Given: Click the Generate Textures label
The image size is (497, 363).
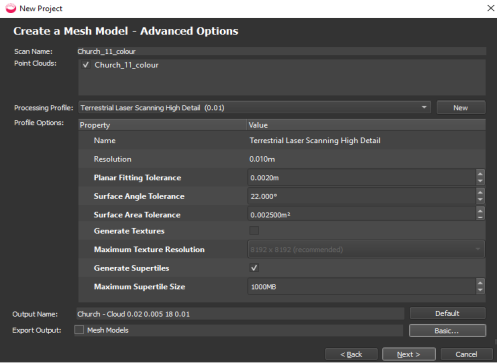Looking at the screenshot, I should click(x=129, y=231).
